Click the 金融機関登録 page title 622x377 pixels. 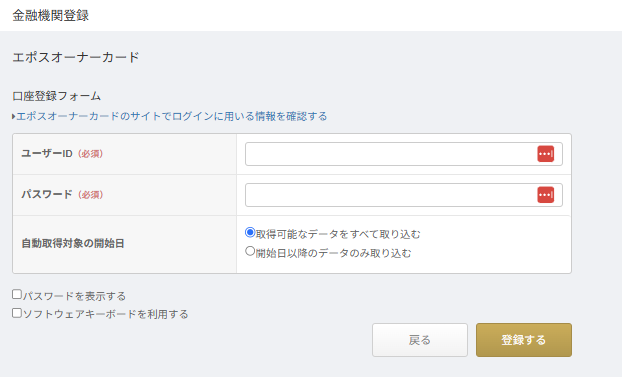point(50,15)
